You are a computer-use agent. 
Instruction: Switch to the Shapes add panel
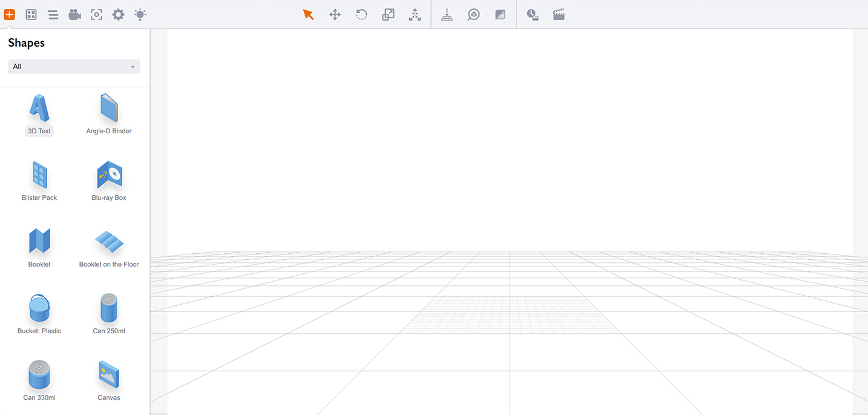9,14
